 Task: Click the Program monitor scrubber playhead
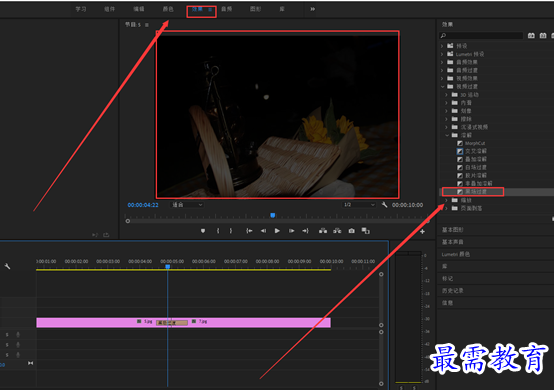(273, 215)
